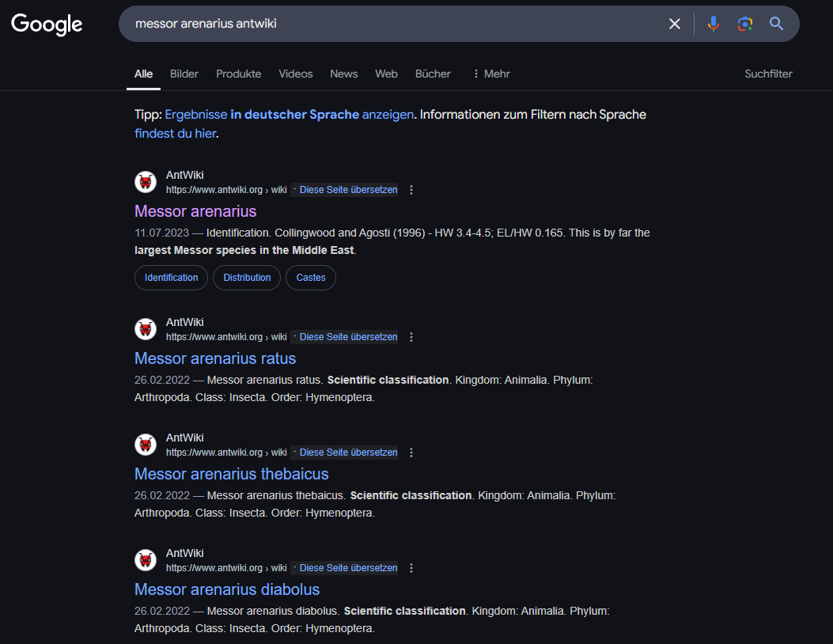Open the Suchfilter options
Image resolution: width=833 pixels, height=644 pixels.
pos(768,74)
